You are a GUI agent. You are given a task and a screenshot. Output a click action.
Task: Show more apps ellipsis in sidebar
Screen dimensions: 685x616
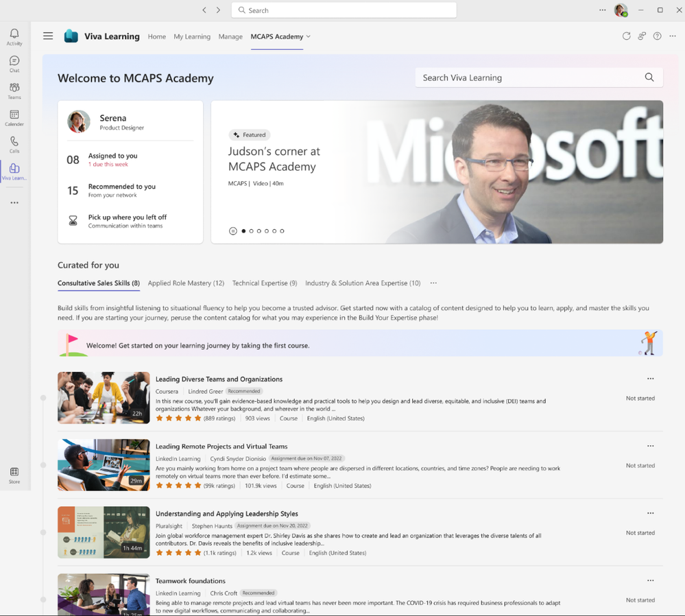pyautogui.click(x=14, y=202)
